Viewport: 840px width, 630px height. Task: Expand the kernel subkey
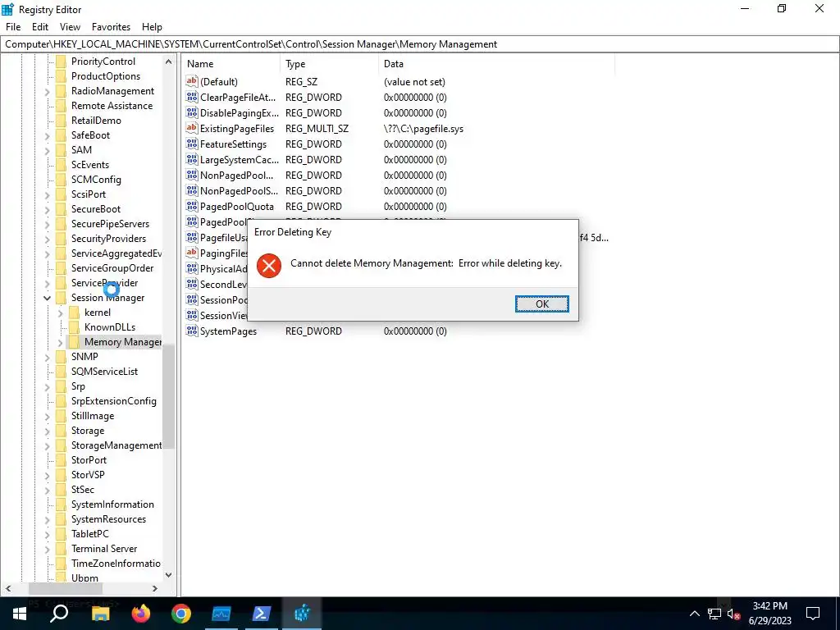tap(60, 313)
